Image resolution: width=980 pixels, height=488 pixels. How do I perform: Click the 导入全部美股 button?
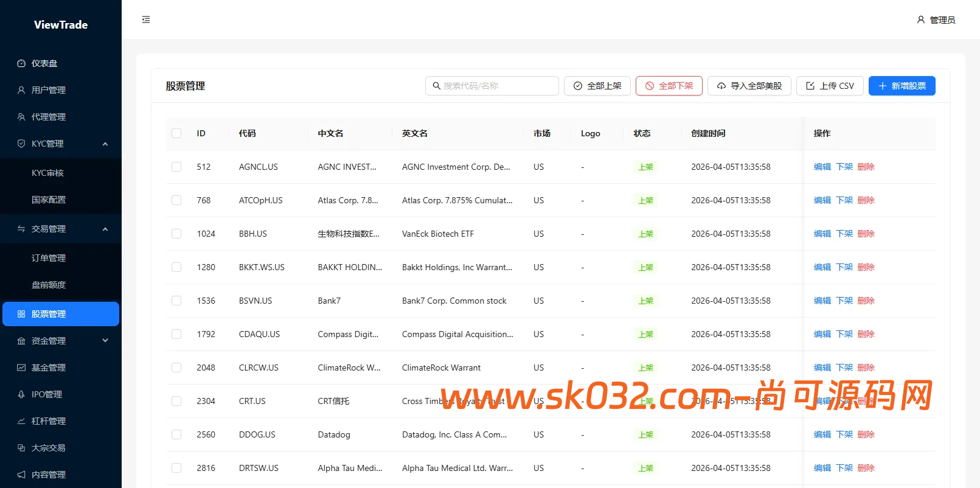tap(749, 86)
